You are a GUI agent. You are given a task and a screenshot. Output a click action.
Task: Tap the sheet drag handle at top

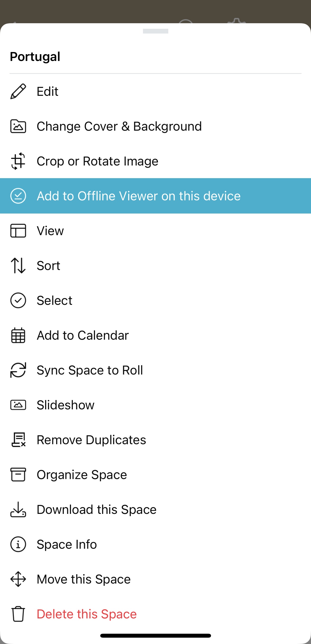[155, 31]
